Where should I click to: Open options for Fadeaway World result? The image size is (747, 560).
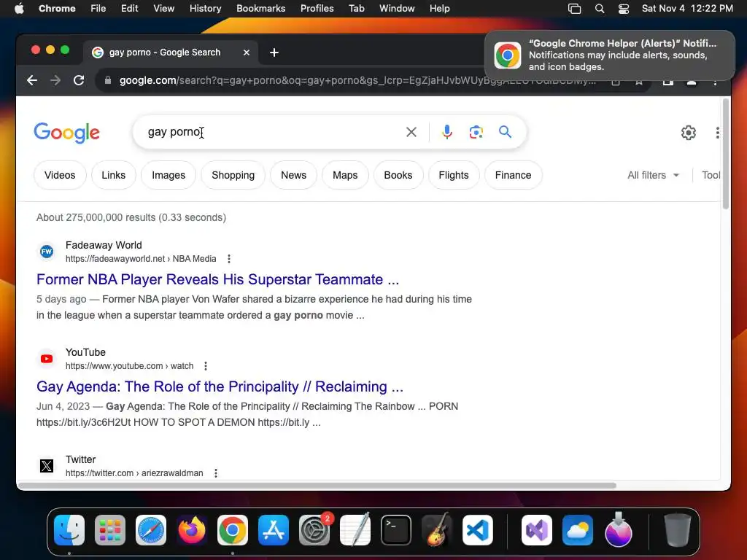[x=229, y=259]
